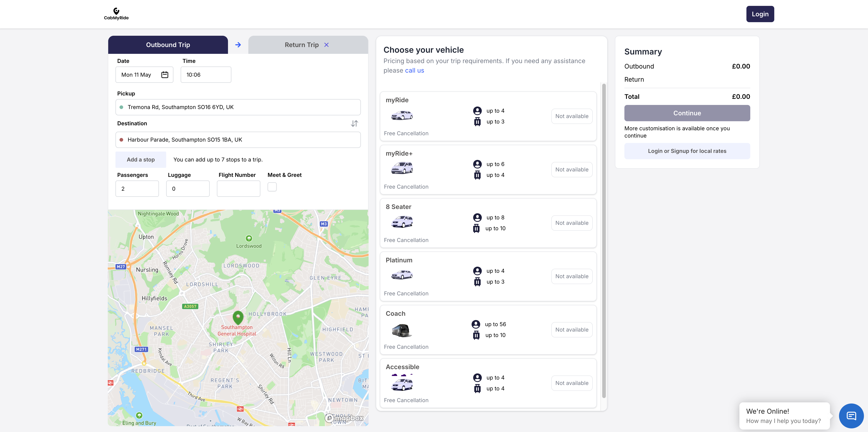Image resolution: width=868 pixels, height=432 pixels.
Task: Click the Accessible passenger capacity icon
Action: [477, 377]
